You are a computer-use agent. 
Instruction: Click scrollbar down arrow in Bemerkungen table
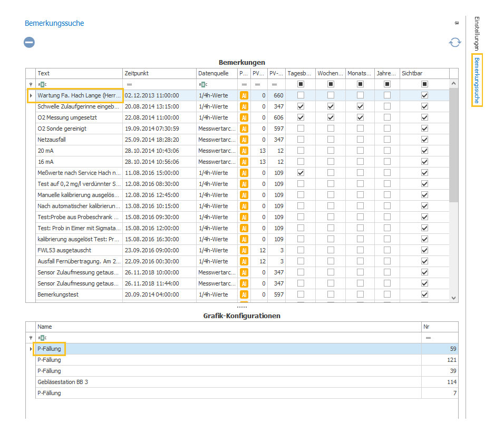(x=453, y=298)
